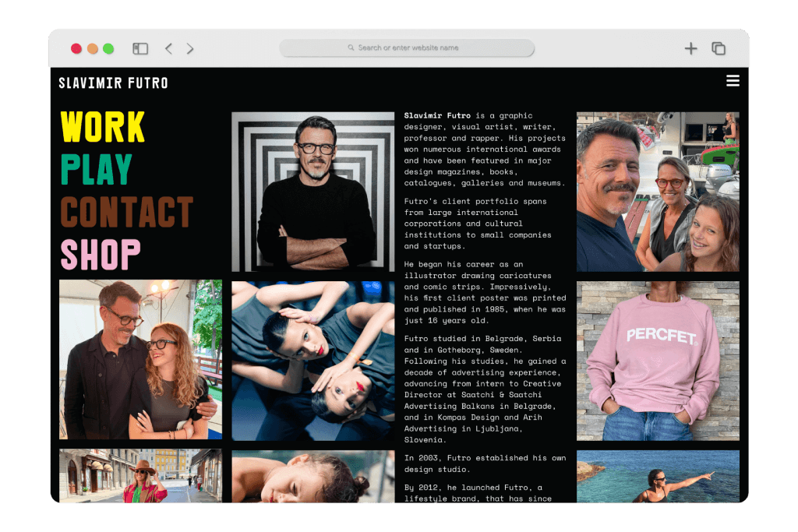Click the SLAVIMIR FUTRO logo
The height and width of the screenshot is (532, 798).
(x=113, y=82)
